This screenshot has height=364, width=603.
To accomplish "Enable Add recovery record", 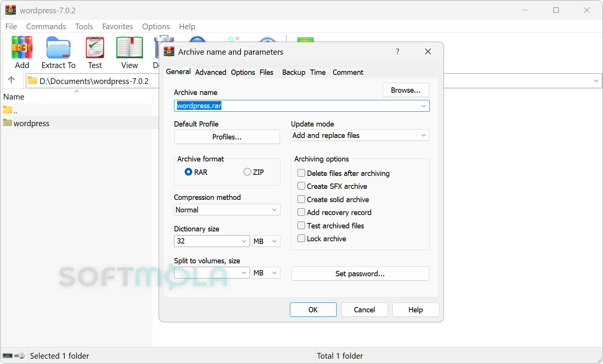I will click(301, 212).
